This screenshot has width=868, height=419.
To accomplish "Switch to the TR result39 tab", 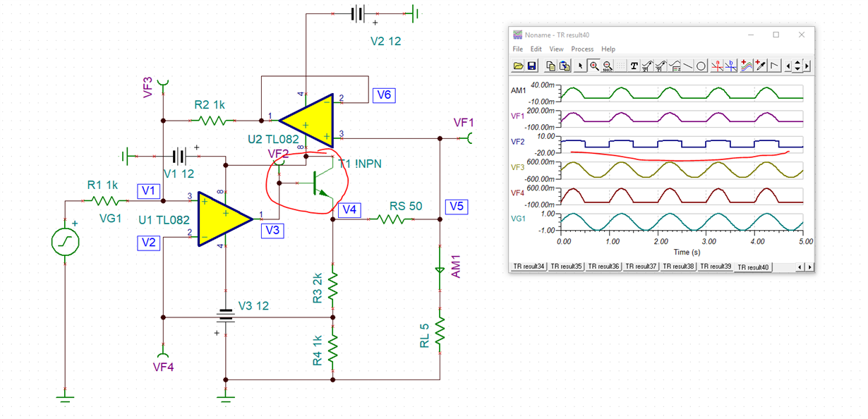I will click(x=716, y=267).
